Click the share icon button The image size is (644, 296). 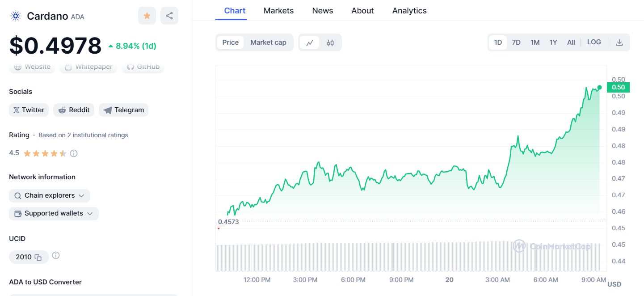(x=169, y=16)
